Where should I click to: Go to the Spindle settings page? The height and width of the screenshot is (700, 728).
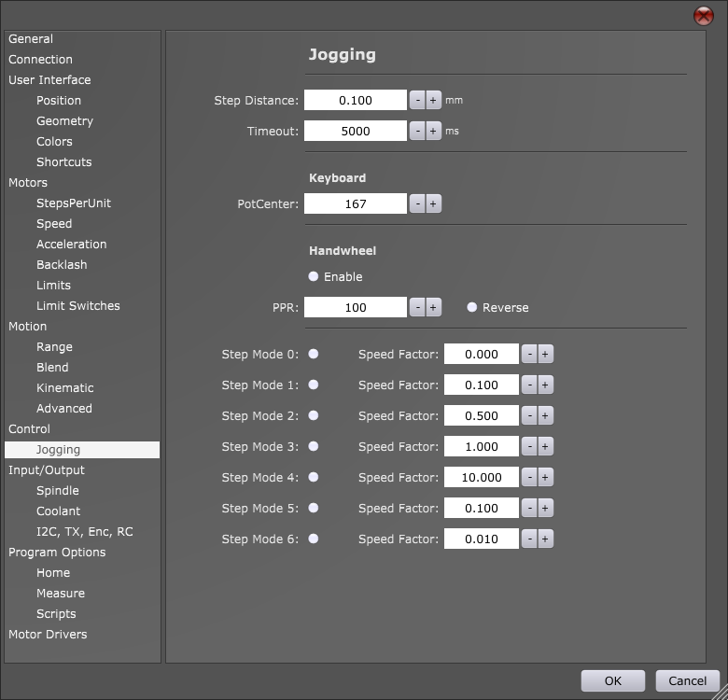click(x=57, y=491)
